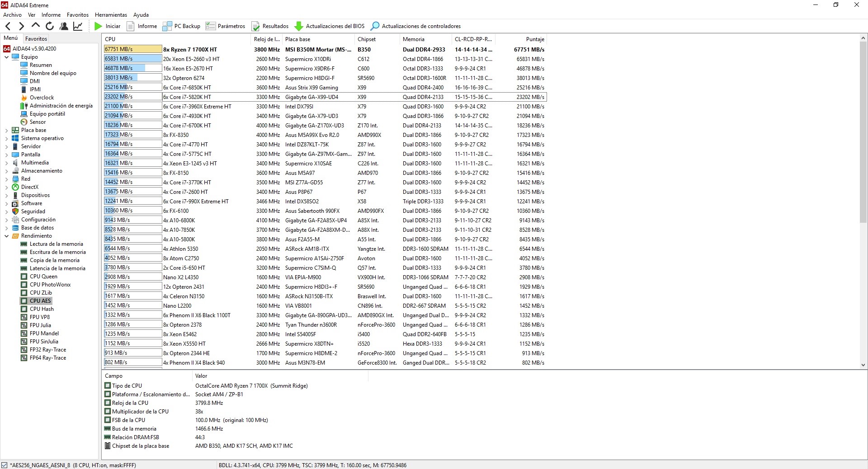The height and width of the screenshot is (469, 868).
Task: Open Resultados from toolbar
Action: pyautogui.click(x=270, y=26)
